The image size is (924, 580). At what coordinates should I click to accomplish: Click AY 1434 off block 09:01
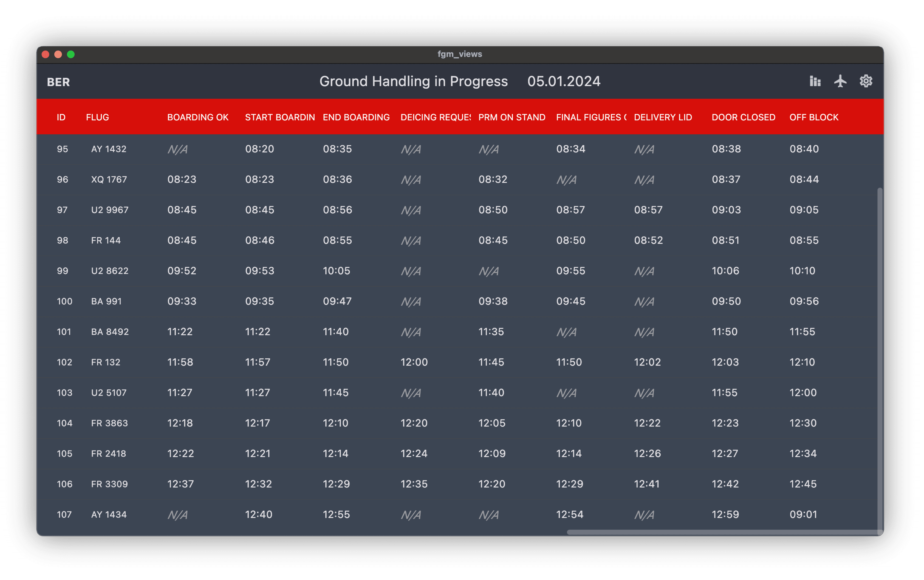(x=803, y=514)
